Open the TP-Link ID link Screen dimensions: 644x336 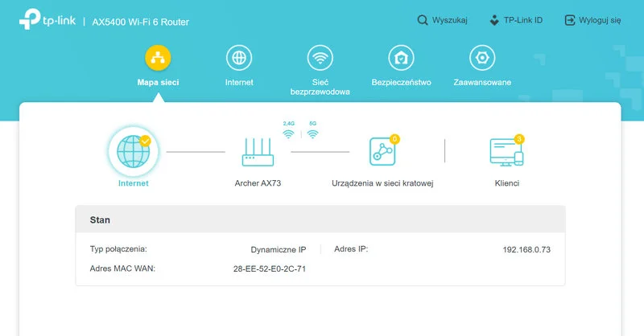[517, 20]
